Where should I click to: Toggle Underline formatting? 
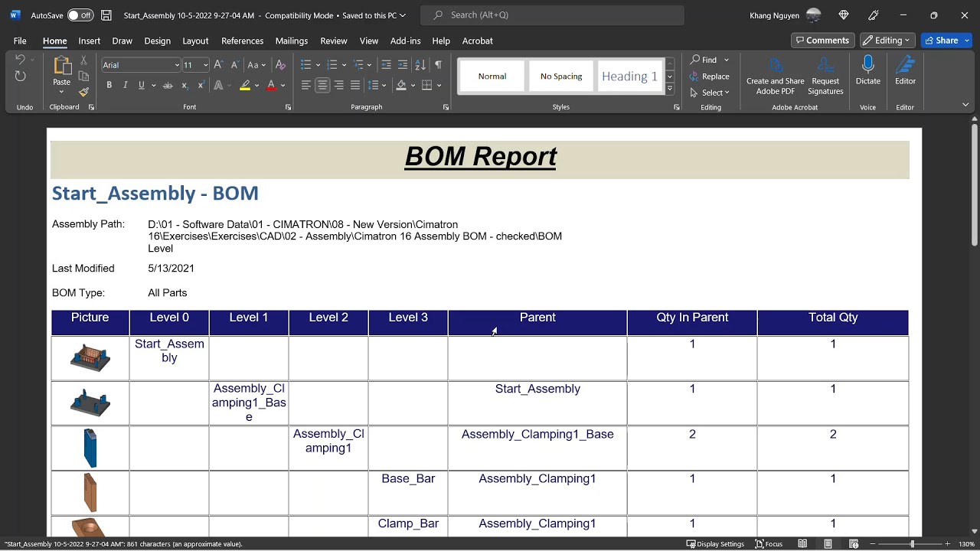(x=142, y=86)
